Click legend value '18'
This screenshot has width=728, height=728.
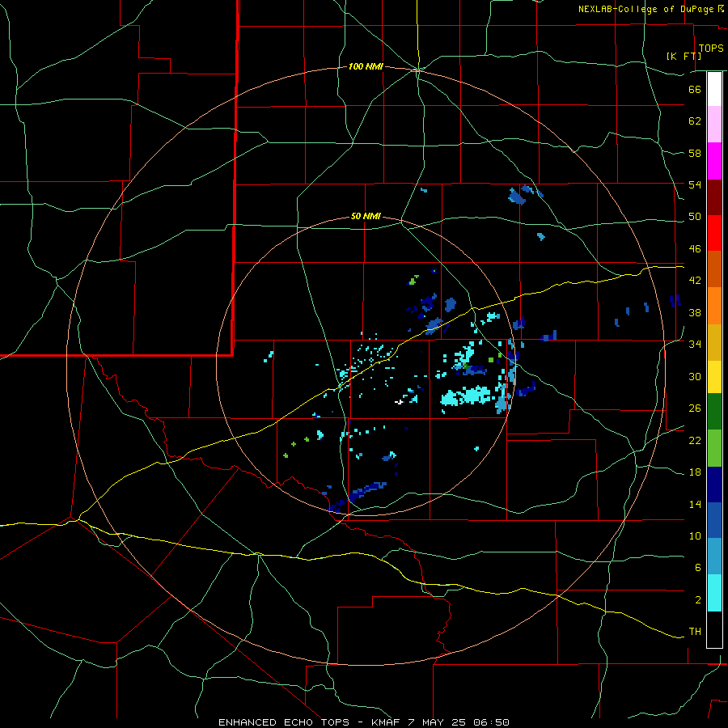tap(695, 472)
